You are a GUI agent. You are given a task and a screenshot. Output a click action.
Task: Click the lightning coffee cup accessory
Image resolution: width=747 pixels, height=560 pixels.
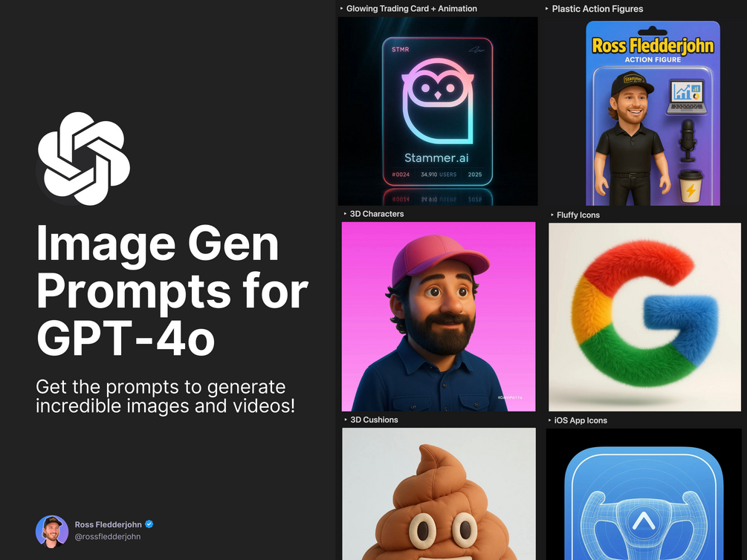coord(691,186)
